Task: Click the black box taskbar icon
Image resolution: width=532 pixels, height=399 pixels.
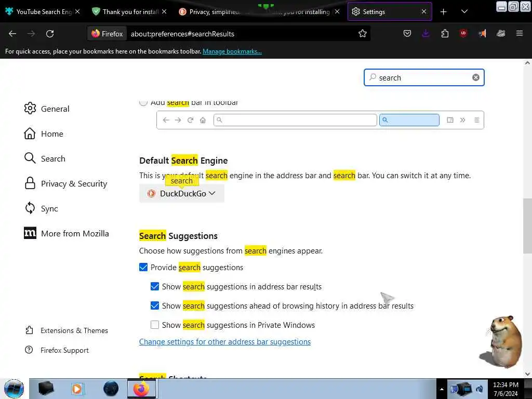Action: 46,389
